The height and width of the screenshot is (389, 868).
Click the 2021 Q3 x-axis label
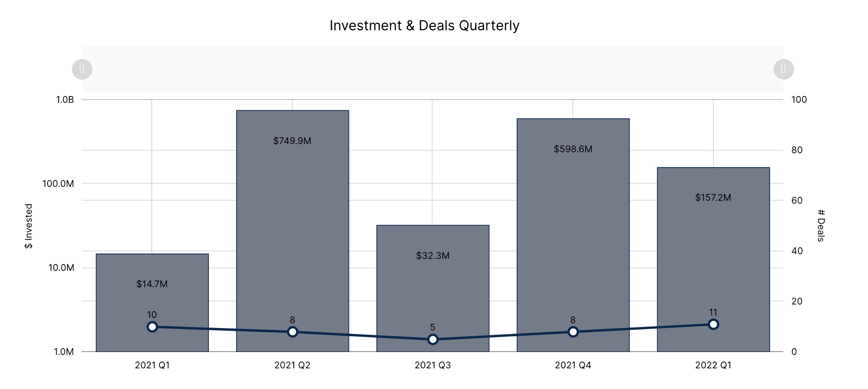pos(433,365)
